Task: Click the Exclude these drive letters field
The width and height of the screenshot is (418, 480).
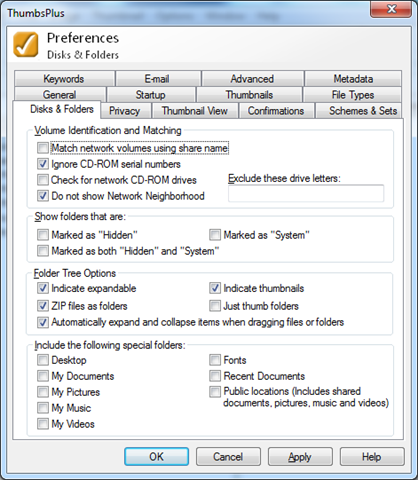Action: [306, 193]
